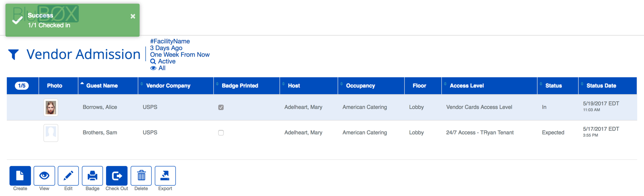Image resolution: width=644 pixels, height=196 pixels.
Task: Open Alice Borrows photo thumbnail
Action: 51,108
